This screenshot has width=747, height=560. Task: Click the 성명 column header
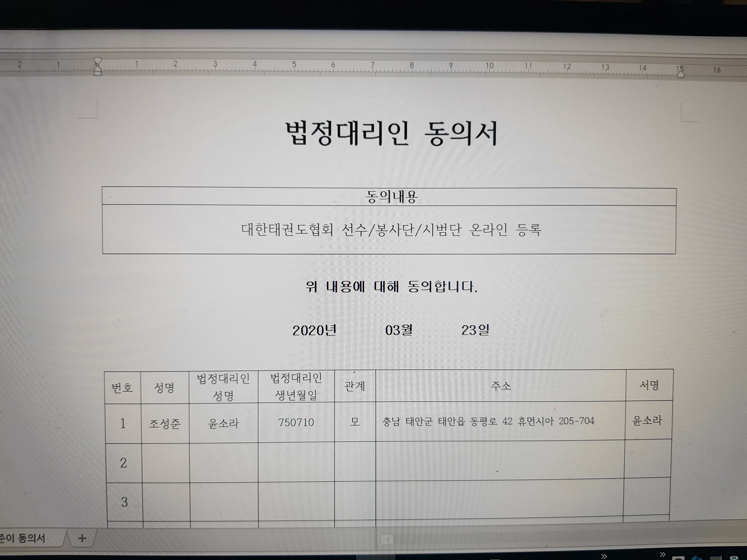tap(165, 388)
